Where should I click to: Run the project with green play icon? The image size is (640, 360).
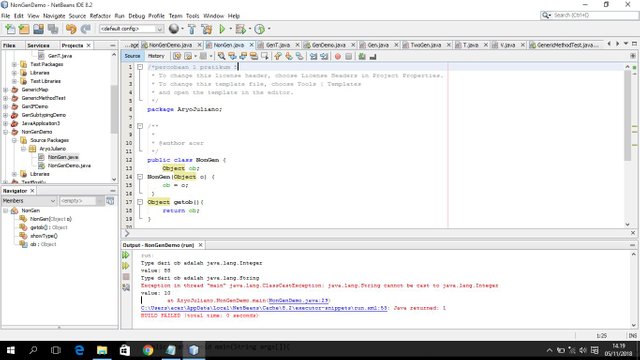pyautogui.click(x=222, y=29)
